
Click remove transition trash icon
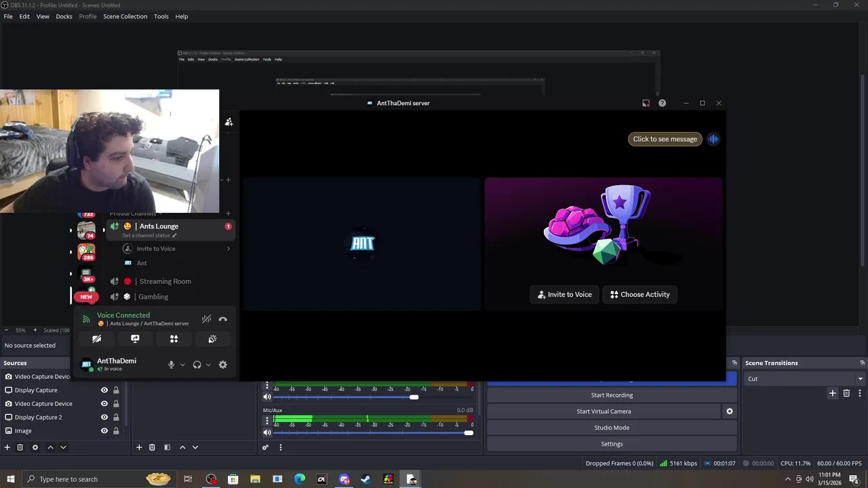point(846,393)
